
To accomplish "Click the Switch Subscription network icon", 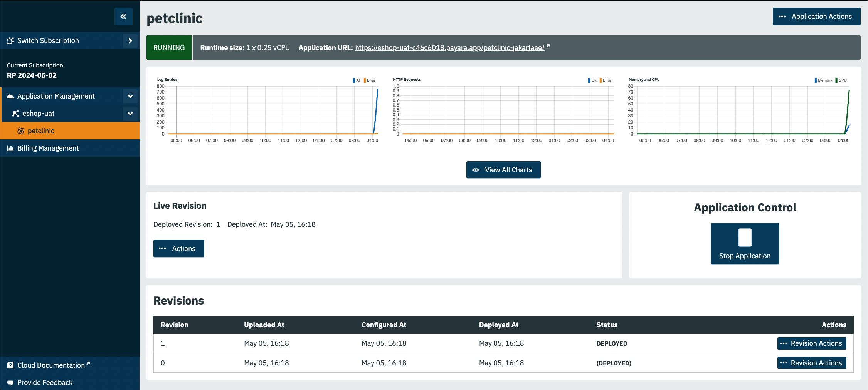I will pos(10,41).
